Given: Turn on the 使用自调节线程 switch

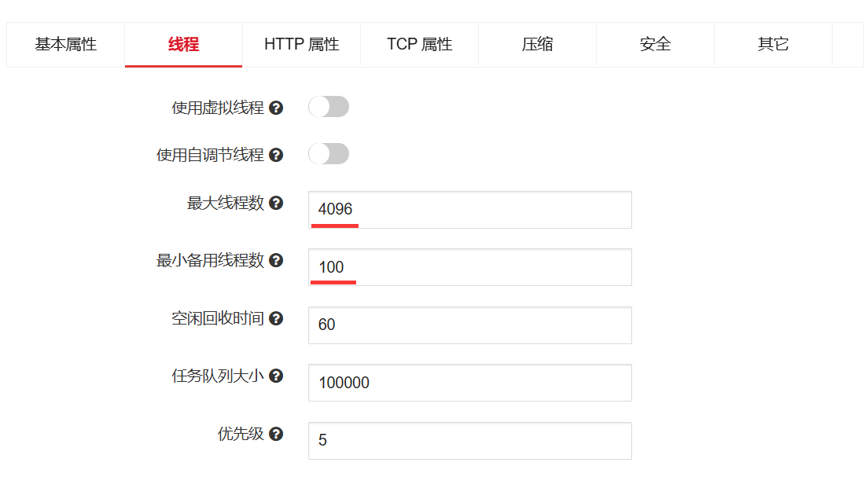Looking at the screenshot, I should tap(329, 154).
